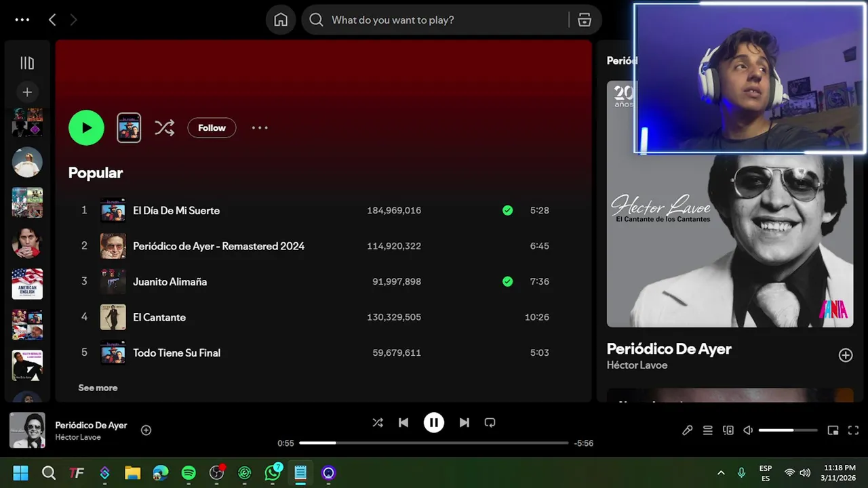Click the microphone tray icon
Viewport: 868px width, 488px height.
(741, 473)
